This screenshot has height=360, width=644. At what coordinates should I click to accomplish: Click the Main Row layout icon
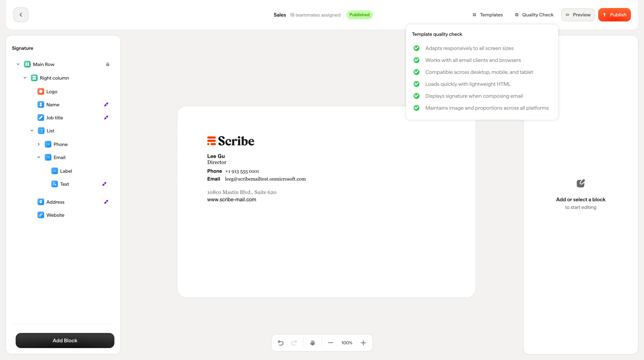(27, 64)
